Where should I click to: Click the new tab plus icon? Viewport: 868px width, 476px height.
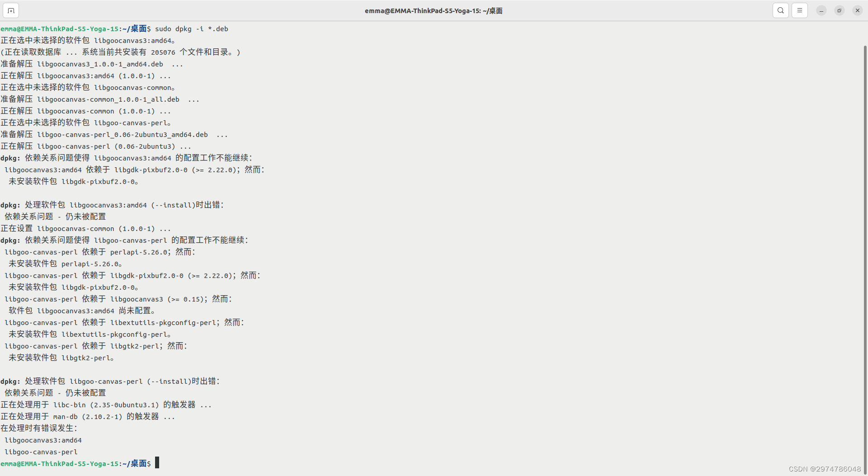10,10
